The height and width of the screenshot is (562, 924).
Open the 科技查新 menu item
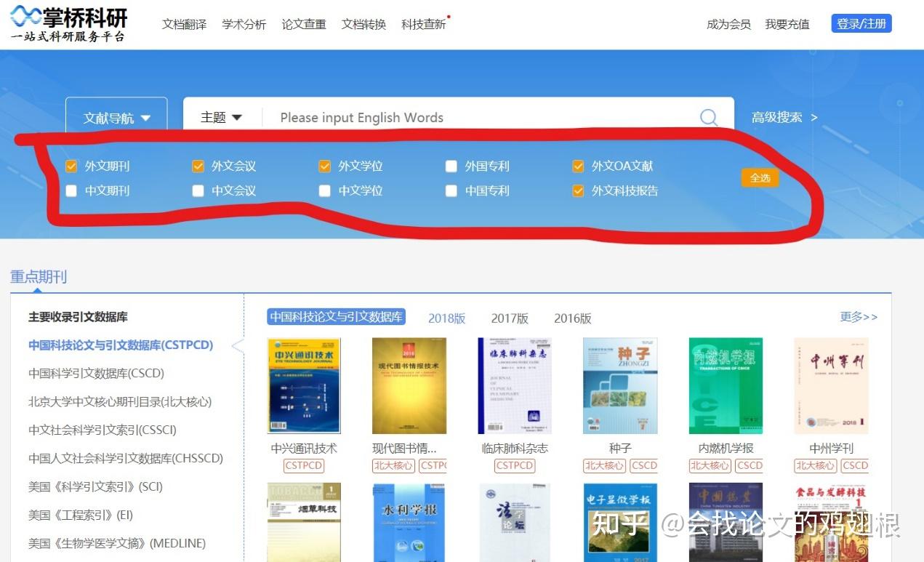click(x=423, y=23)
